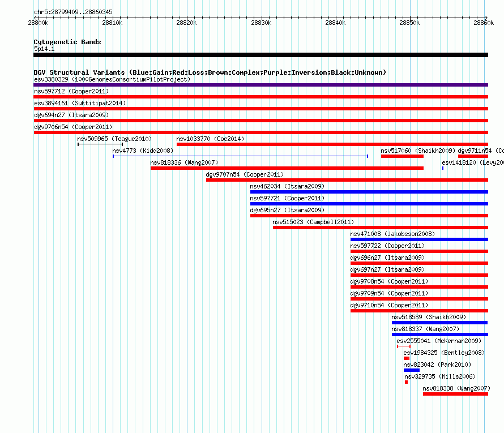Click the nsv518589 (Shaikh2009) blue bar

[x=439, y=323]
